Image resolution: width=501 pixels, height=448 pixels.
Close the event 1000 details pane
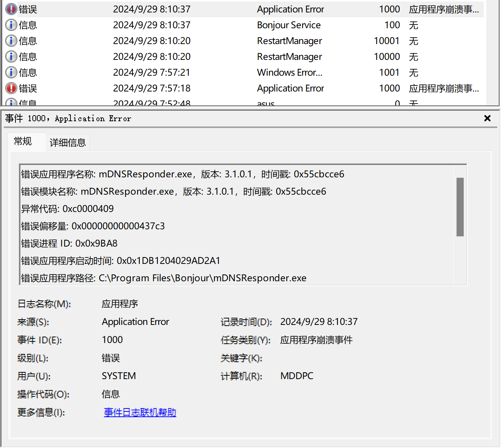click(x=487, y=118)
